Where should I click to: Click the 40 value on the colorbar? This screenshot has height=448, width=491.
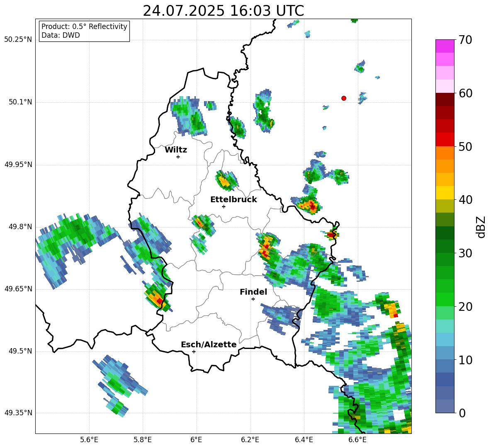(x=465, y=200)
